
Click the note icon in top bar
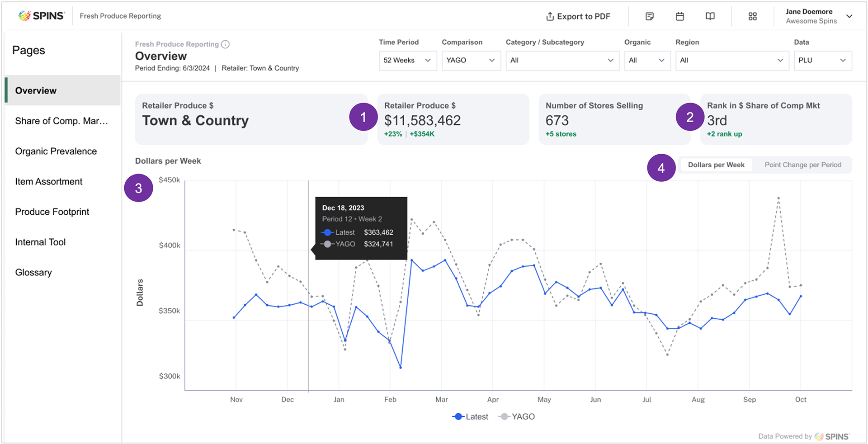click(x=650, y=16)
